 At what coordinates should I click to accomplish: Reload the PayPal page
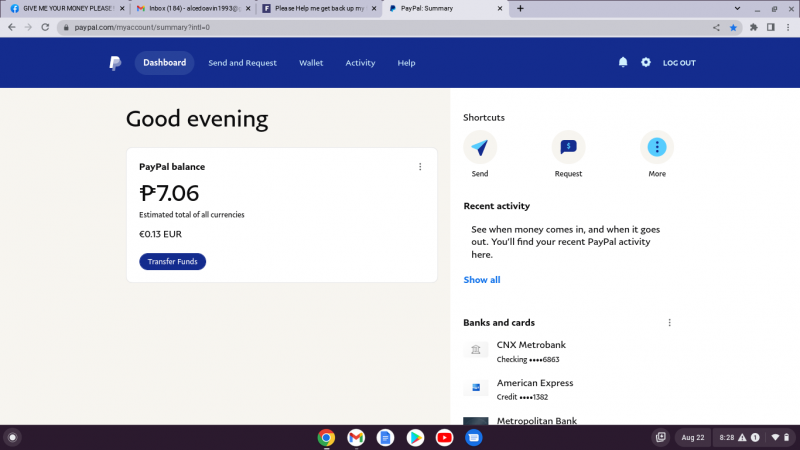(x=45, y=28)
